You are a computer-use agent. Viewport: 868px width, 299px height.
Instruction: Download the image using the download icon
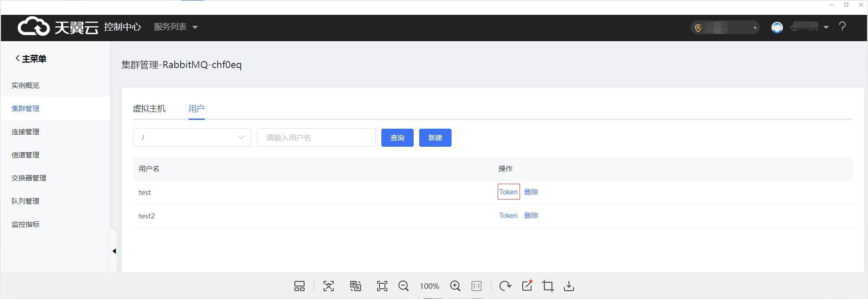pyautogui.click(x=569, y=286)
